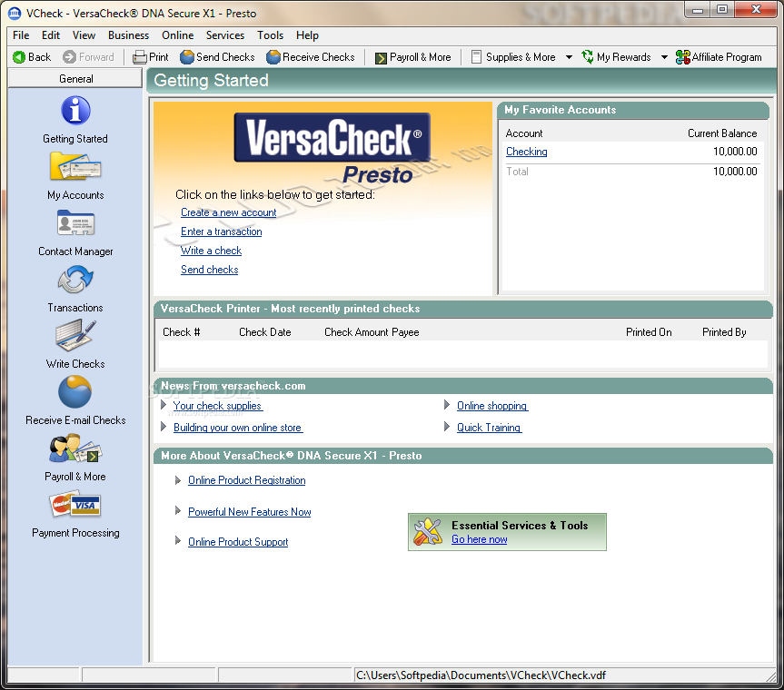Screen dimensions: 784x690
Task: Click the My Rewards toolbar button
Action: click(x=617, y=57)
